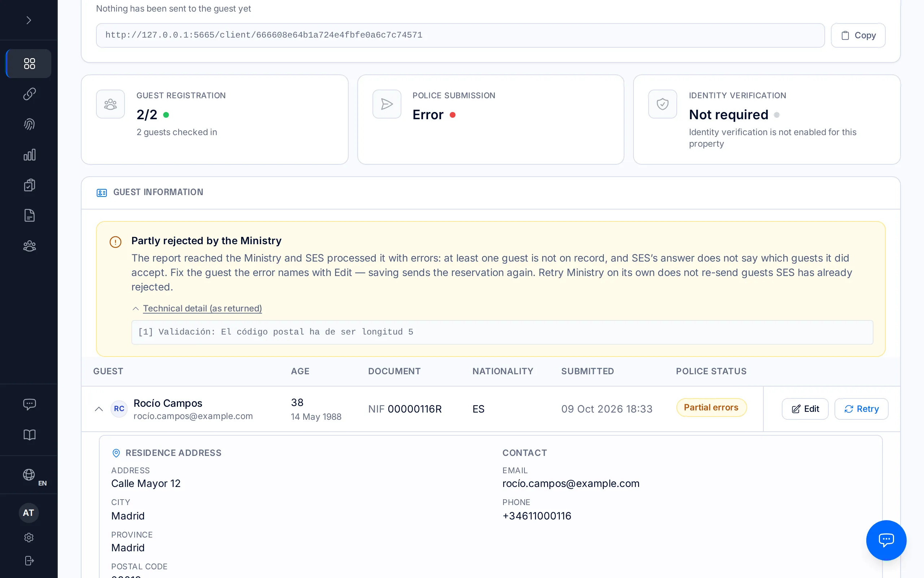Click the NIF 00000116R document value
This screenshot has height=578, width=924.
405,409
